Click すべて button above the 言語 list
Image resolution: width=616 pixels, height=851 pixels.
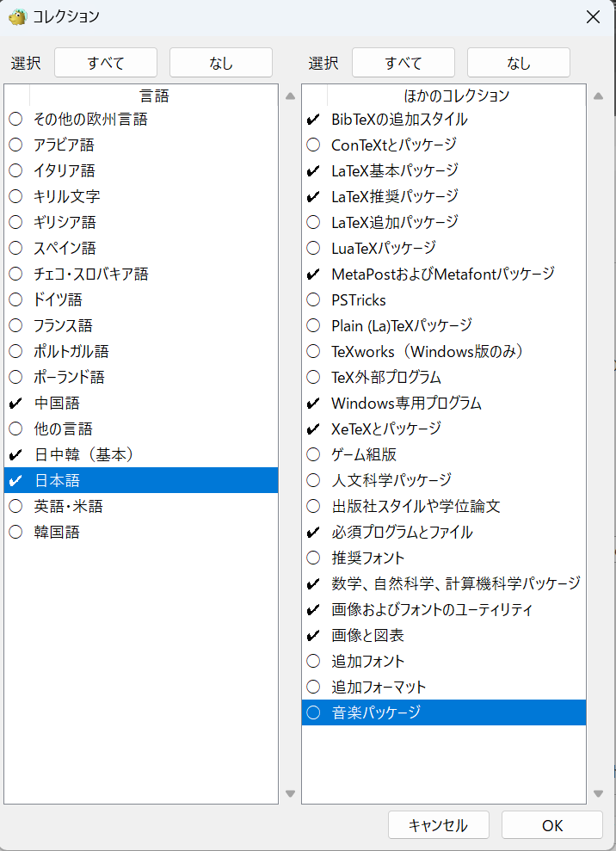tap(105, 62)
